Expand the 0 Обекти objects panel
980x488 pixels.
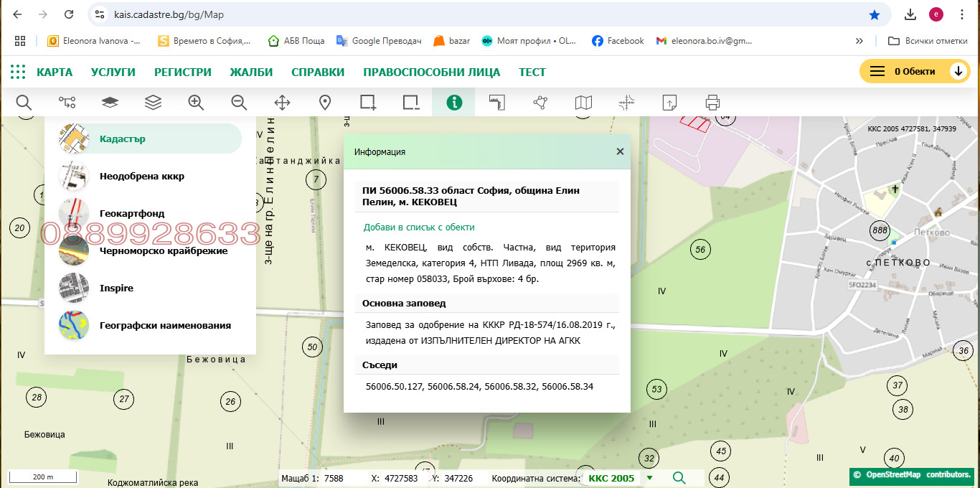coord(959,72)
